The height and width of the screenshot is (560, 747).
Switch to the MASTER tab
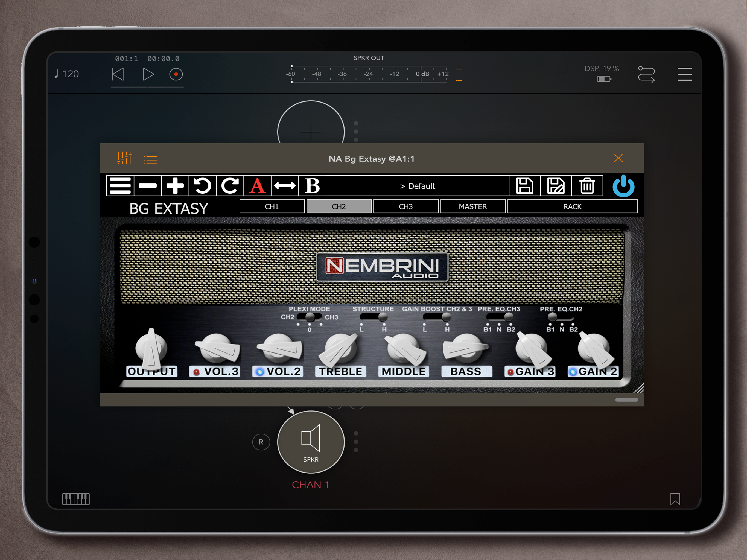(472, 206)
